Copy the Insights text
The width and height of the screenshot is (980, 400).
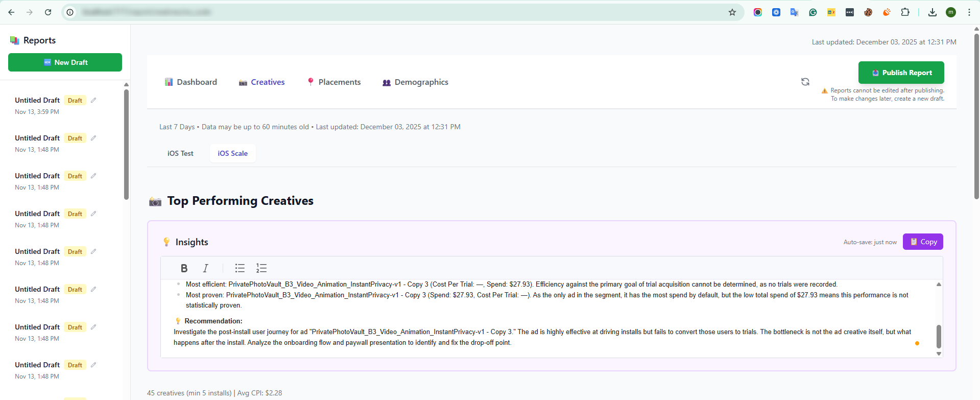[x=923, y=242]
